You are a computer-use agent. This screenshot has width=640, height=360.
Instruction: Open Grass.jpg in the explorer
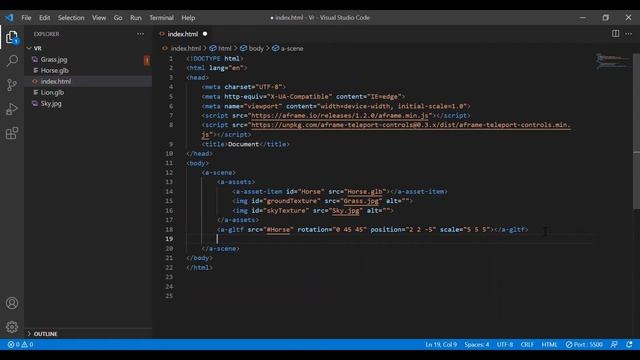[54, 60]
